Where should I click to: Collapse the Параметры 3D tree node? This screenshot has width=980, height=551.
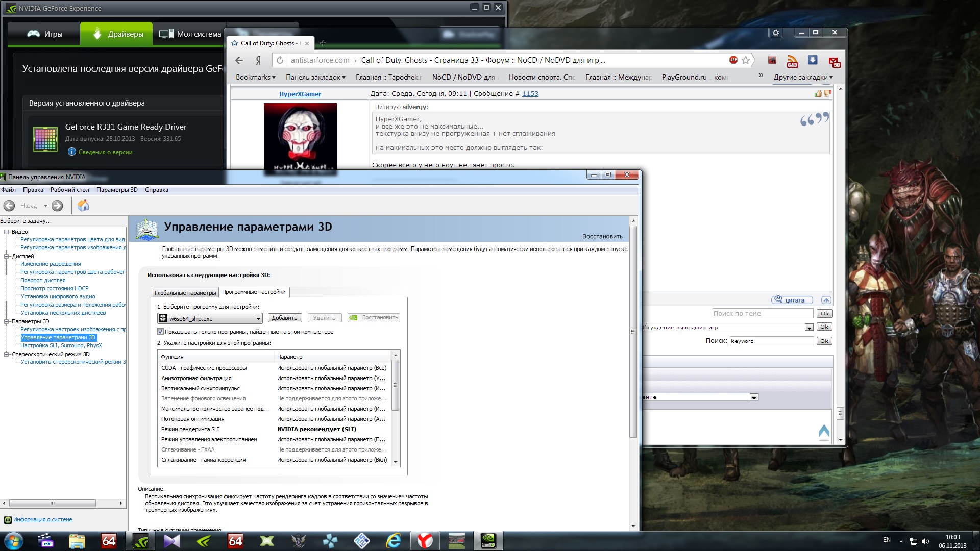[7, 321]
